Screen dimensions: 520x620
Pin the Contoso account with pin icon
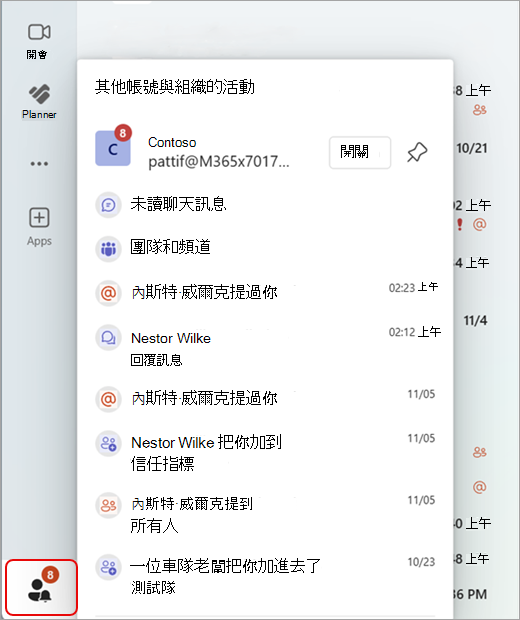point(417,152)
